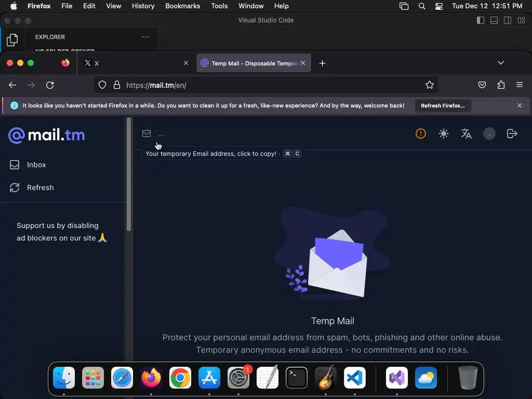Go back using Firefox back arrow

pos(12,85)
